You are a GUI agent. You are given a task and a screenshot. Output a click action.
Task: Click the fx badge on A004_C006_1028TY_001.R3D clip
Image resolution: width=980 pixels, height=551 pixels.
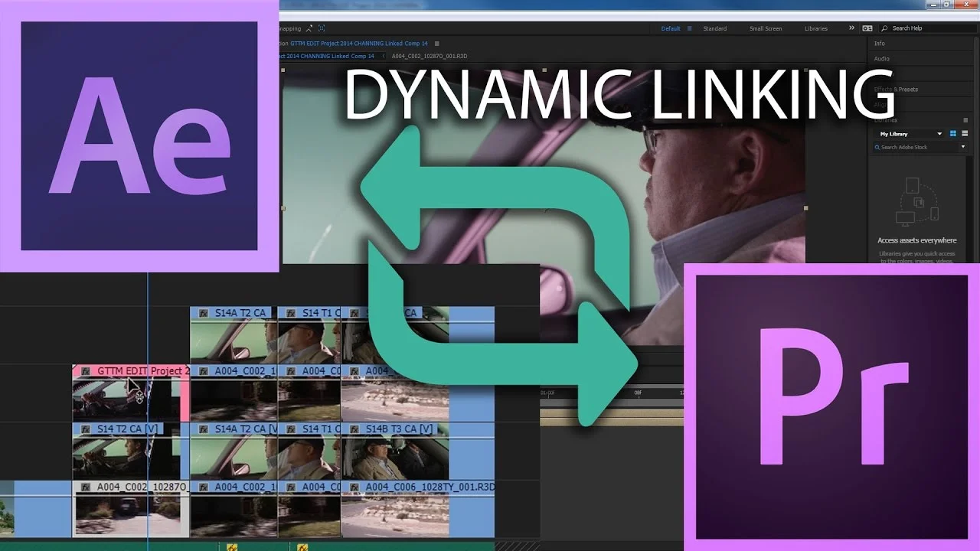(x=354, y=487)
